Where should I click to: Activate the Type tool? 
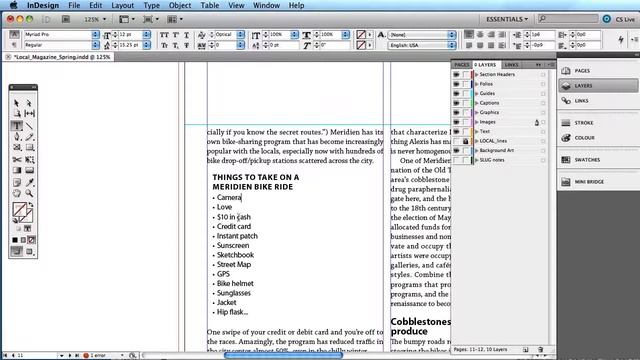coord(16,125)
